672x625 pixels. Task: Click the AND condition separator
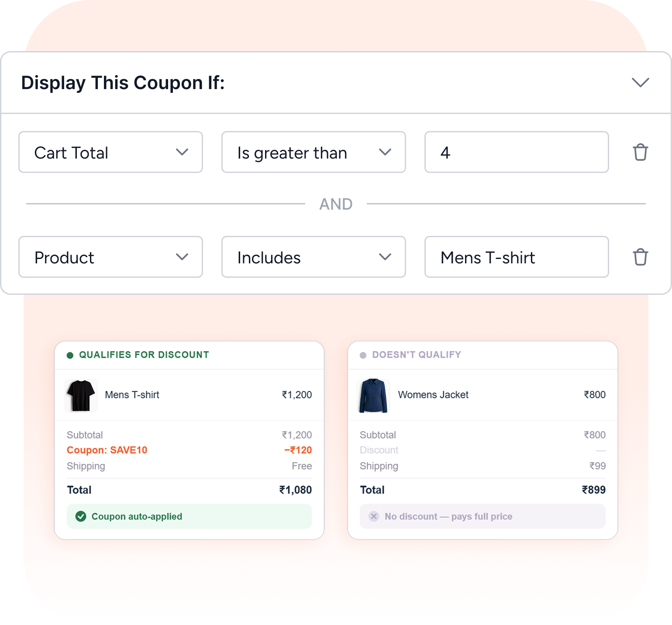coord(336,204)
